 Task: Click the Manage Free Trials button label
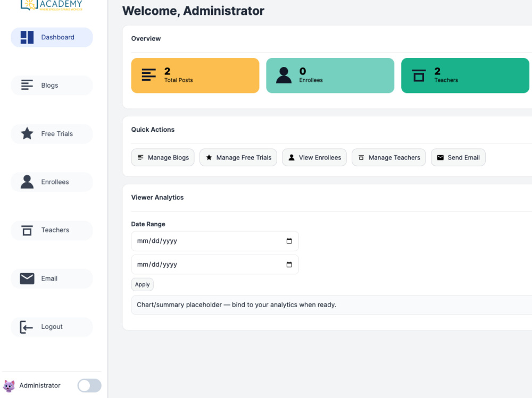click(x=244, y=158)
